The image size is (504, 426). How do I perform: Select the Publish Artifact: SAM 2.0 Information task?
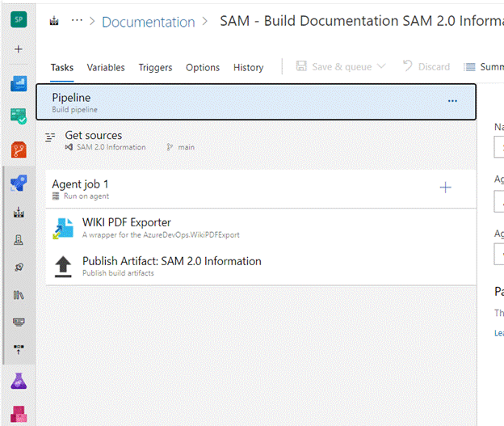tap(261, 266)
